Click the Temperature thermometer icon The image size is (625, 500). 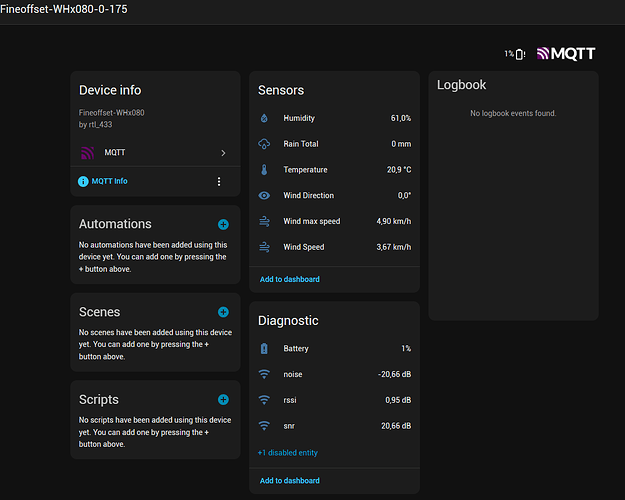click(264, 170)
